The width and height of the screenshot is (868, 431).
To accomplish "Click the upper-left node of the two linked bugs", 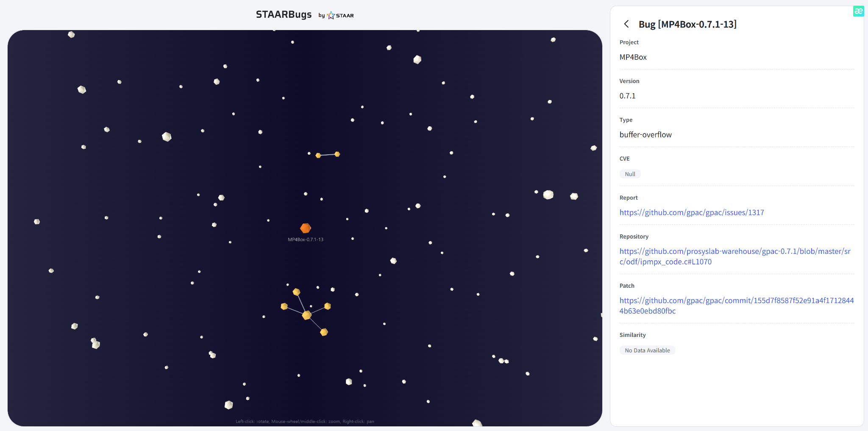I will 318,155.
